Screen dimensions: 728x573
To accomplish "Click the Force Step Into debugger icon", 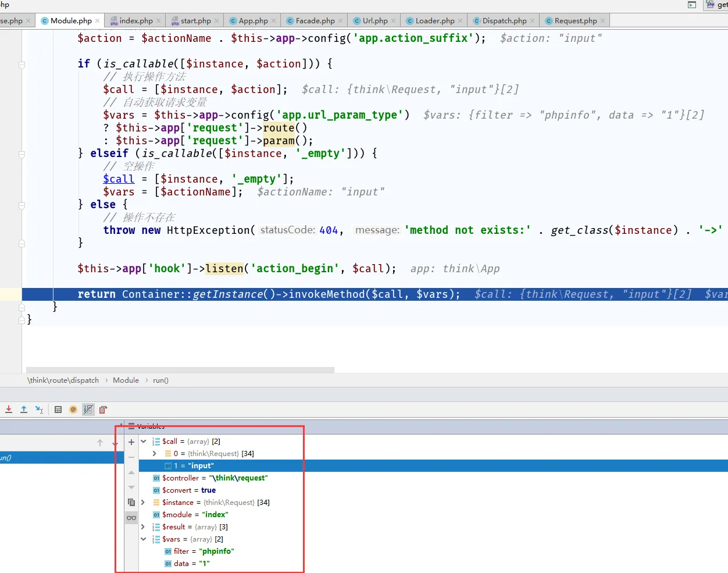I will click(x=9, y=410).
